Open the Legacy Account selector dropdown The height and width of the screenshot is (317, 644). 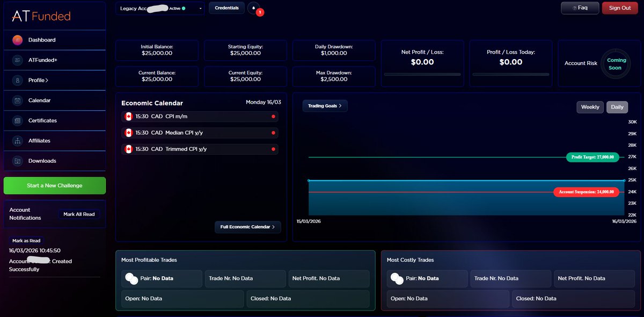160,8
